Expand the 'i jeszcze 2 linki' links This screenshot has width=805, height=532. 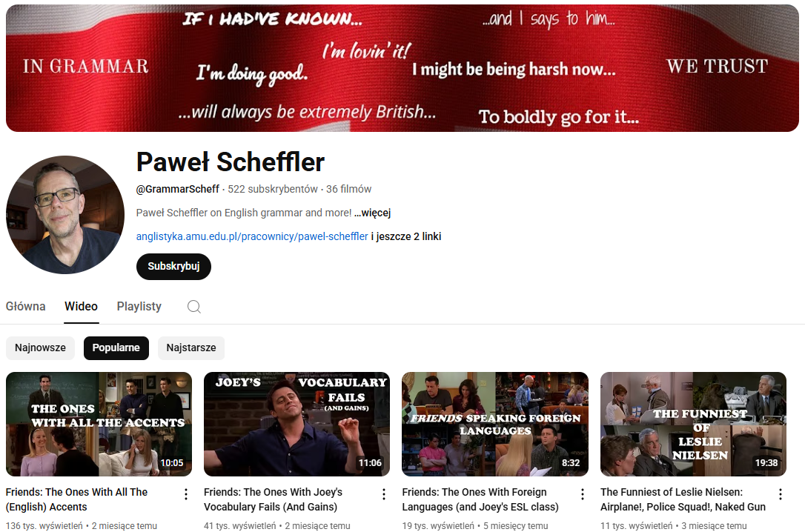tap(406, 236)
